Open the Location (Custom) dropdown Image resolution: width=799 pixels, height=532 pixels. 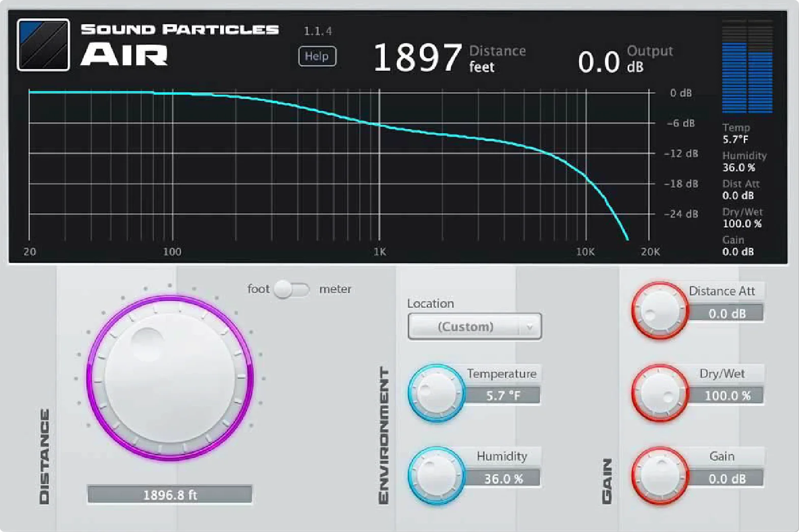tap(475, 326)
